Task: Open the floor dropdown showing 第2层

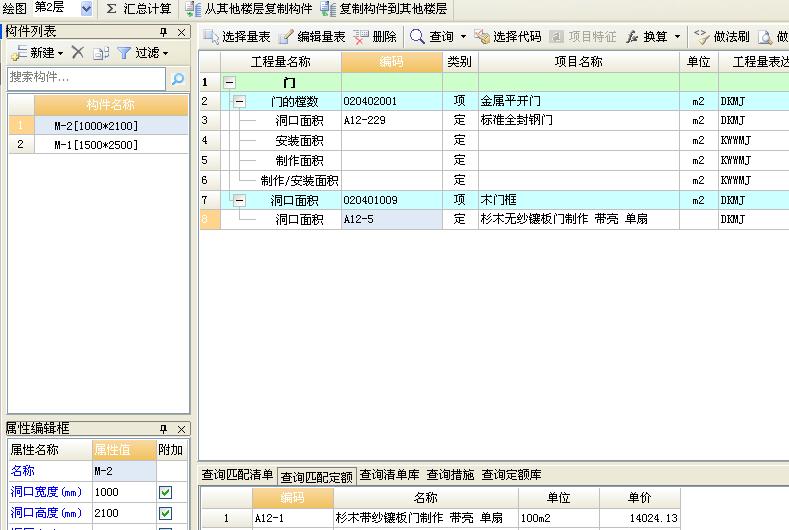Action: coord(86,8)
